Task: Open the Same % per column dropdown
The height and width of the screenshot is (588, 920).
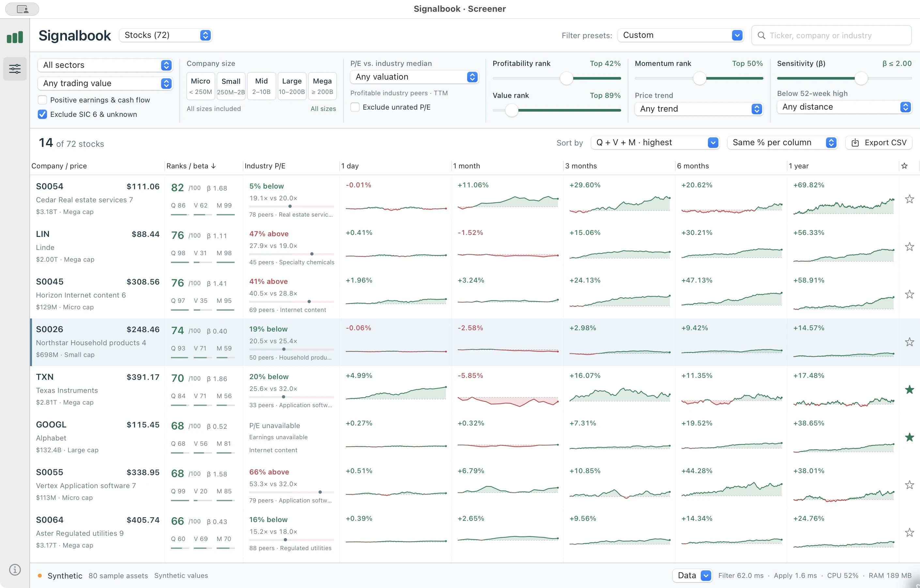Action: [x=782, y=143]
